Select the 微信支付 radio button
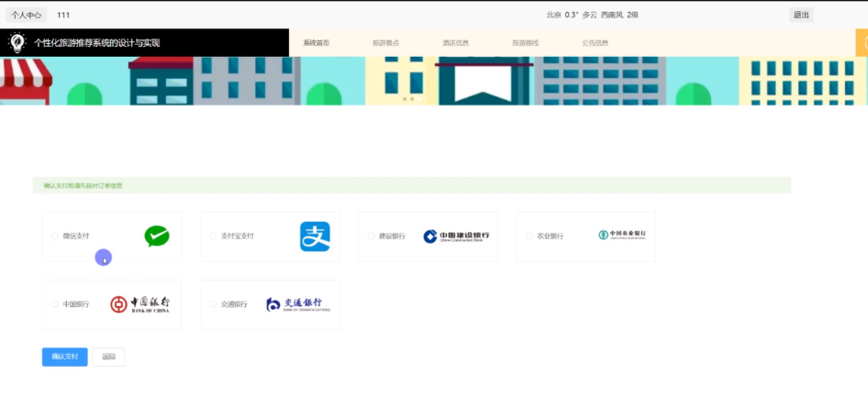 (55, 236)
